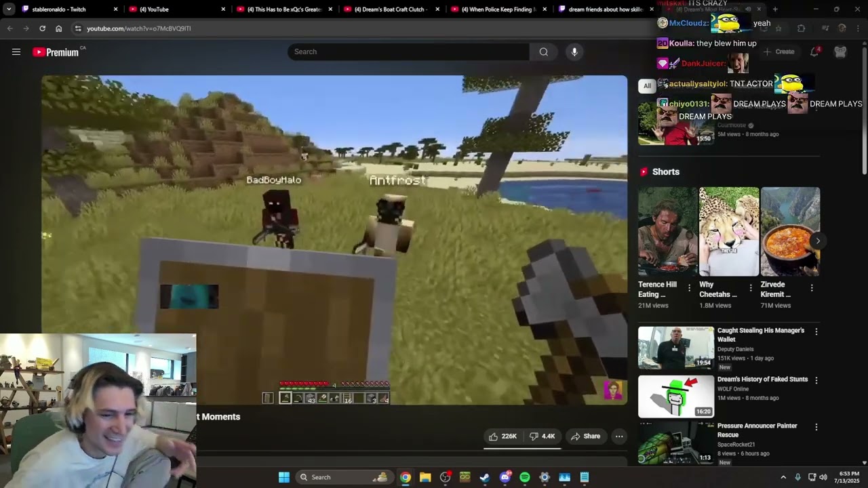Click the browser back arrow

pos(9,28)
